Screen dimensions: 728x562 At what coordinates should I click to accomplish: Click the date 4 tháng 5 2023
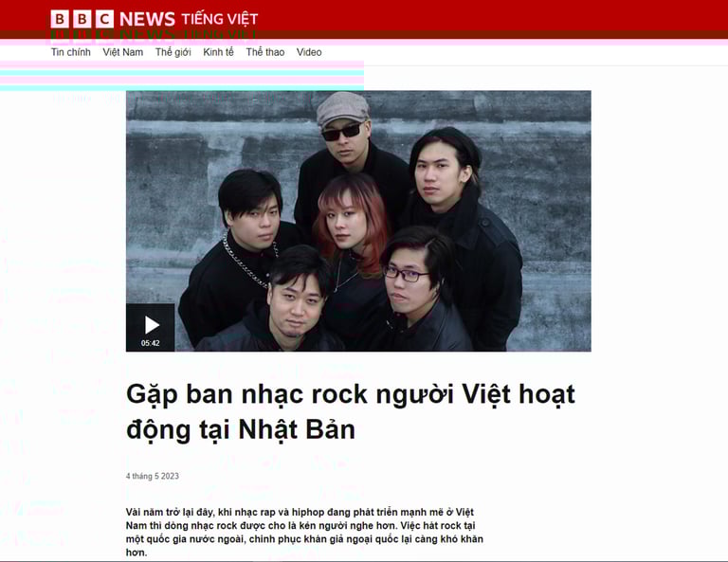(x=153, y=476)
